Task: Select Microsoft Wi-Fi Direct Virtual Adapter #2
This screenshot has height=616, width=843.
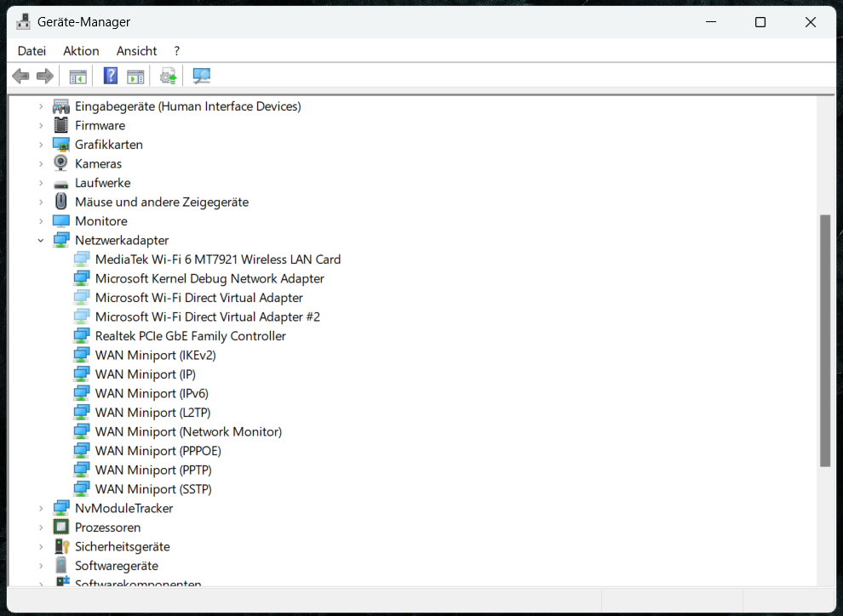Action: tap(208, 317)
